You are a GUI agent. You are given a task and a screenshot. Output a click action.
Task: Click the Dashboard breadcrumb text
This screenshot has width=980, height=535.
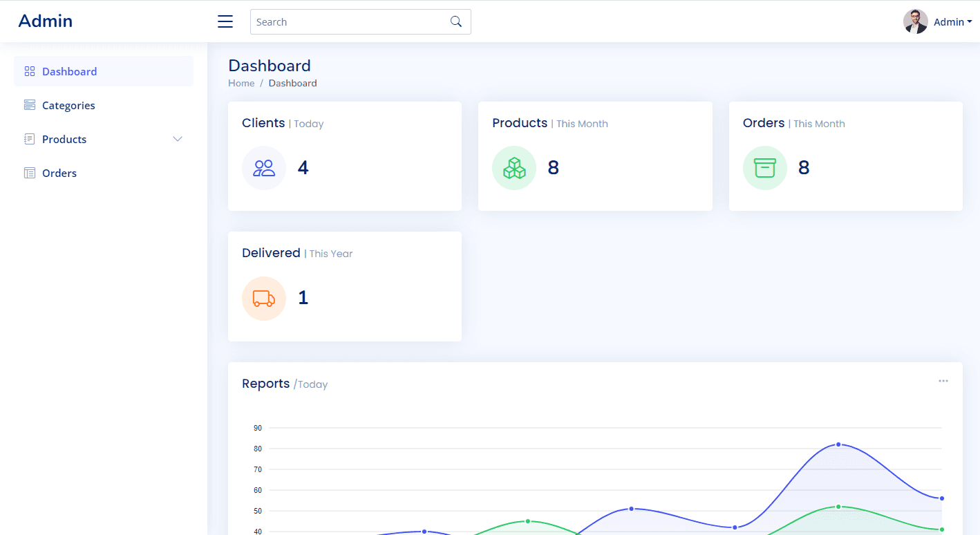pyautogui.click(x=293, y=83)
